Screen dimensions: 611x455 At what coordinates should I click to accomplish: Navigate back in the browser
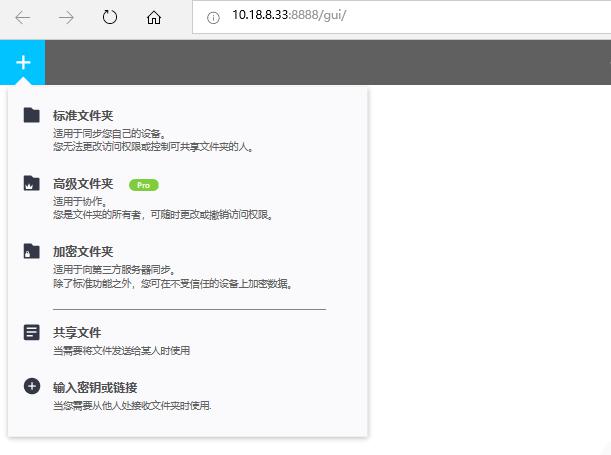click(23, 18)
